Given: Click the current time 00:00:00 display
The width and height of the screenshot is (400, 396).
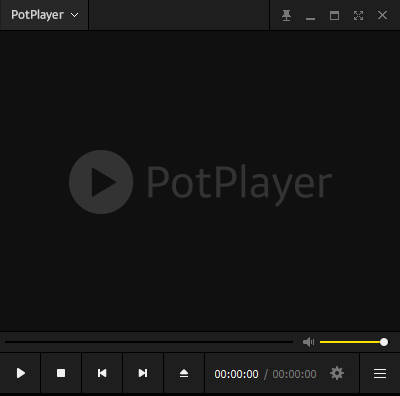Looking at the screenshot, I should (236, 374).
